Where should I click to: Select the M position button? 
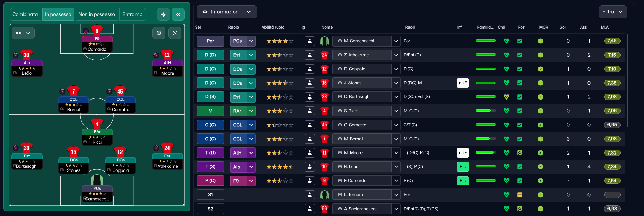click(210, 111)
